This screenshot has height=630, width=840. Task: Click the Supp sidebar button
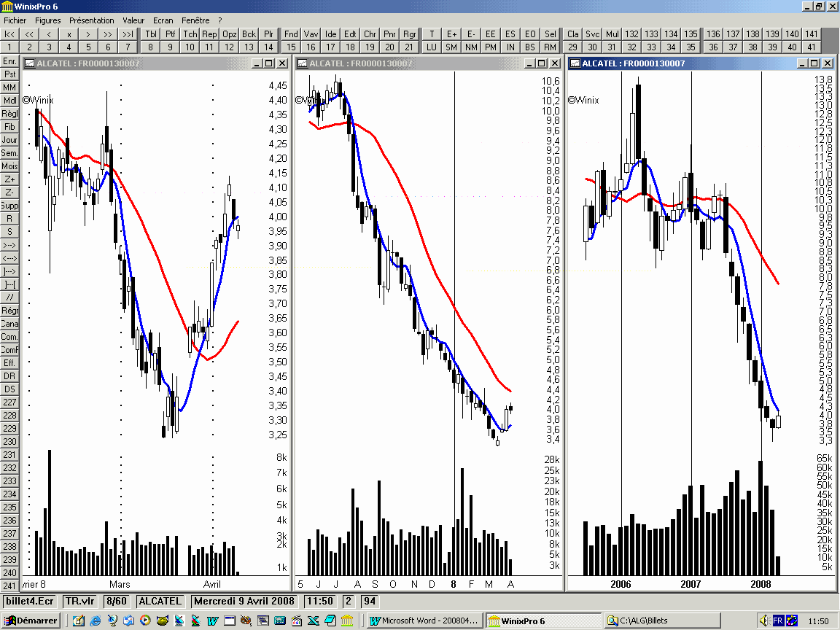tap(9, 205)
